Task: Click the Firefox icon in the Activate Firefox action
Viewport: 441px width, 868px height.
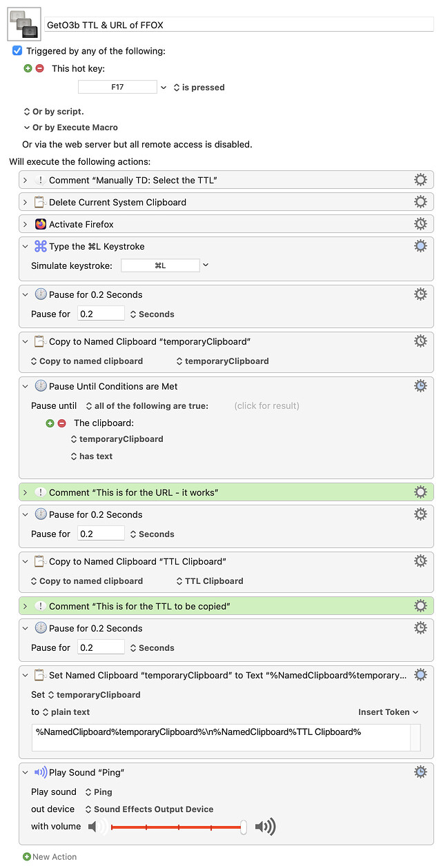Action: coord(41,223)
